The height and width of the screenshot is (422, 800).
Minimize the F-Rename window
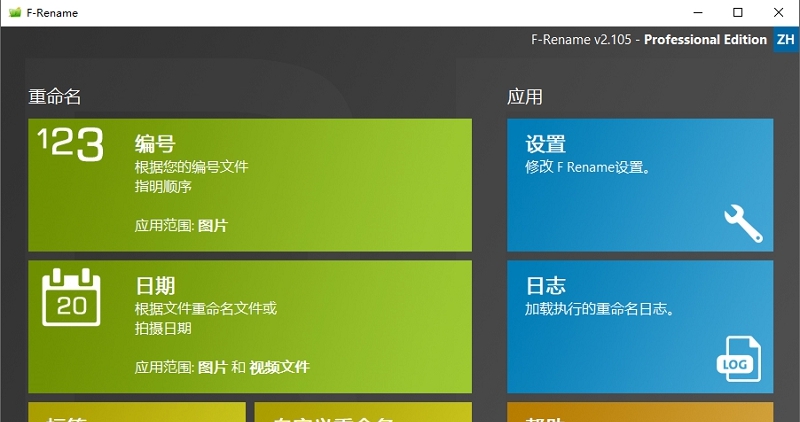(x=697, y=13)
